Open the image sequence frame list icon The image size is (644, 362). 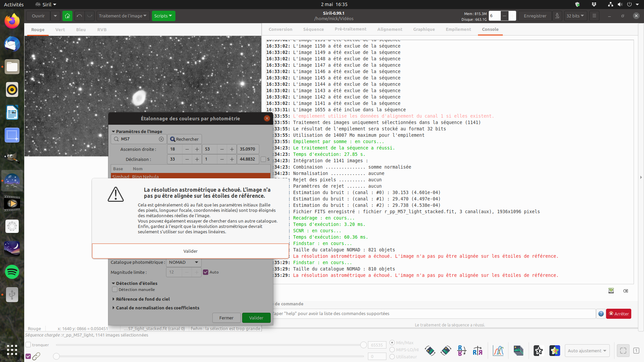click(x=518, y=351)
